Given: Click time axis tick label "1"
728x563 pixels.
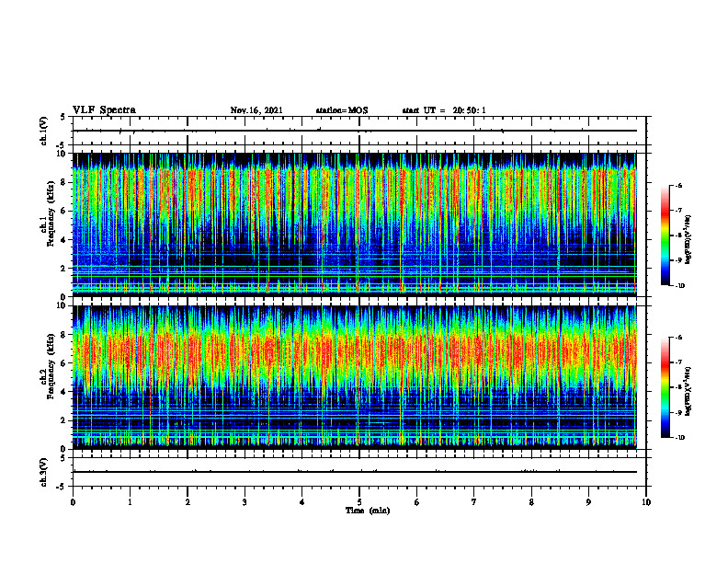Looking at the screenshot, I should (130, 502).
